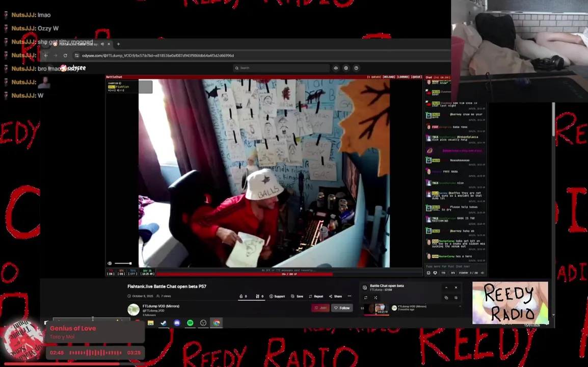Click the Odysee search field
Screen dimensions: 588x367
click(x=281, y=68)
